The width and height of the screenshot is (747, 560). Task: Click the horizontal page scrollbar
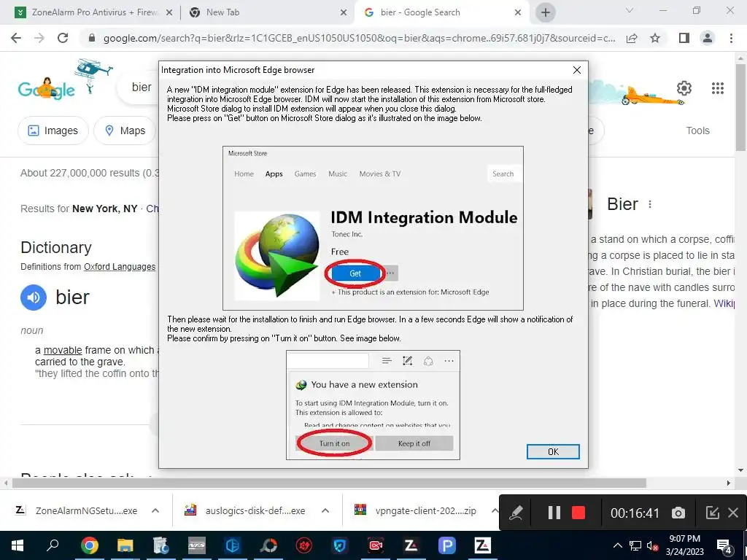pos(329,483)
